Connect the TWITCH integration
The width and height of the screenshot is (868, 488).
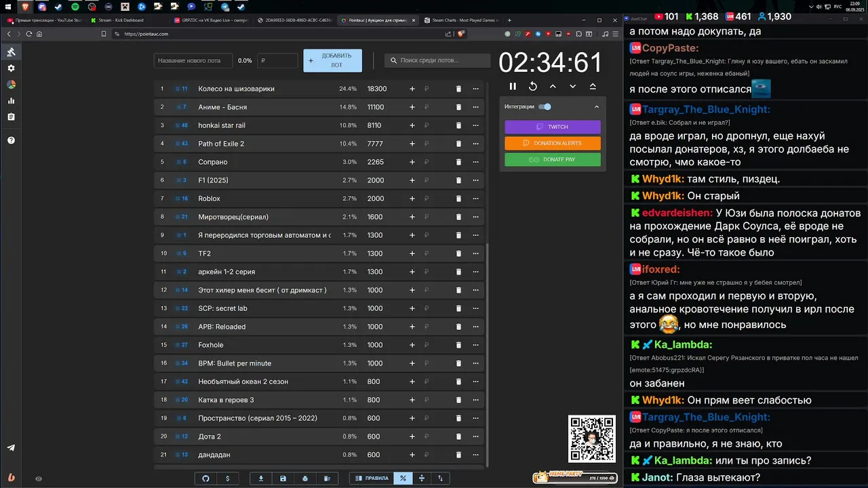click(x=553, y=127)
